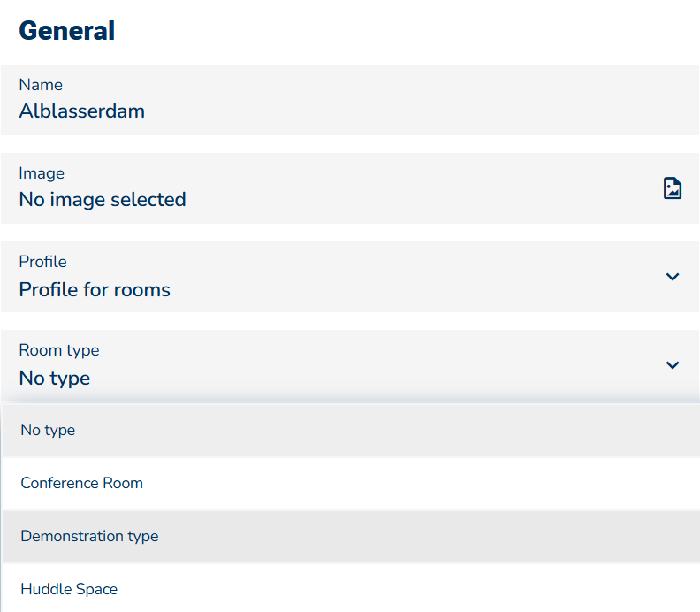The width and height of the screenshot is (700, 612).
Task: Click the "Alblasserdam" name text
Action: coord(81,111)
